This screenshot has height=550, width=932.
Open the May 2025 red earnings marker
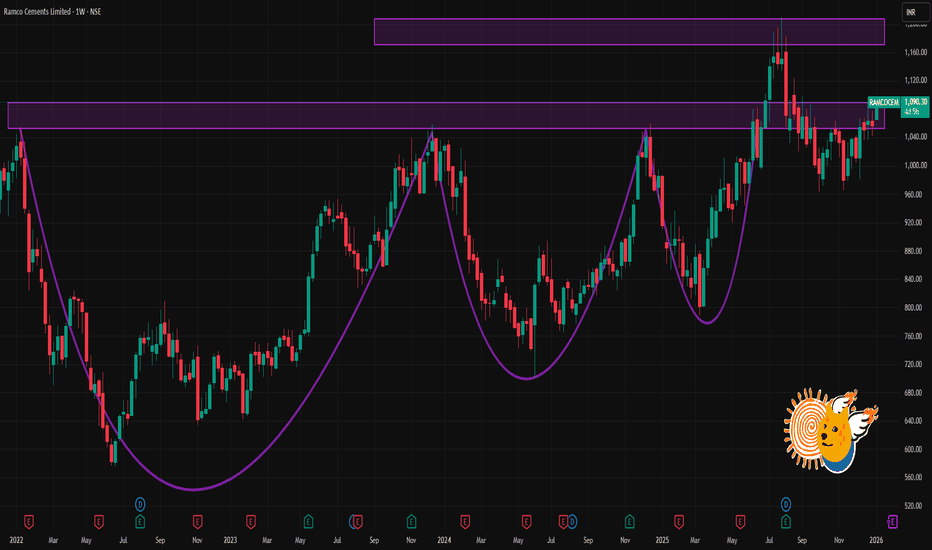click(x=740, y=522)
